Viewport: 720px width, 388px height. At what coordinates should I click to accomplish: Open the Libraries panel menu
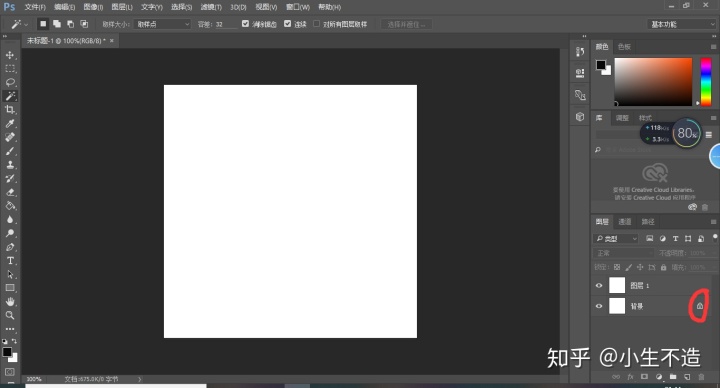(714, 118)
